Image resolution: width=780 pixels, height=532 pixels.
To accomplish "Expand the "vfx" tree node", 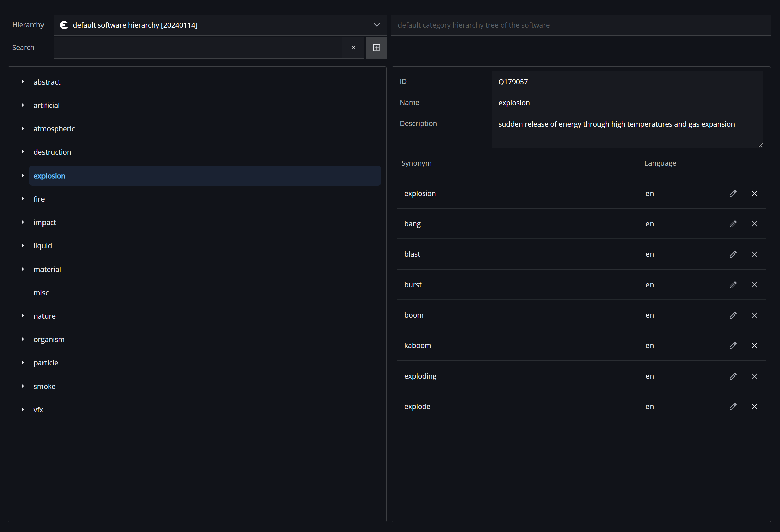I will point(22,409).
